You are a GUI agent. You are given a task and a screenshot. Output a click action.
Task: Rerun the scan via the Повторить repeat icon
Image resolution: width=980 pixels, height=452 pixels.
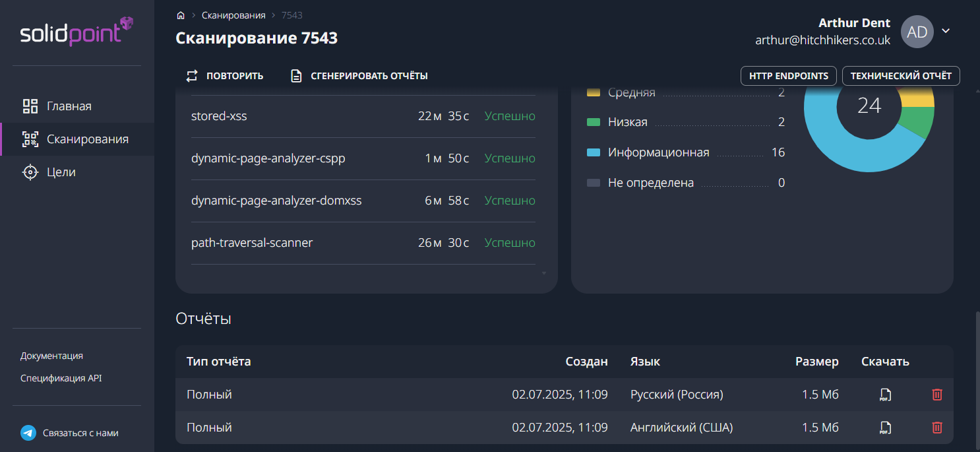click(192, 75)
